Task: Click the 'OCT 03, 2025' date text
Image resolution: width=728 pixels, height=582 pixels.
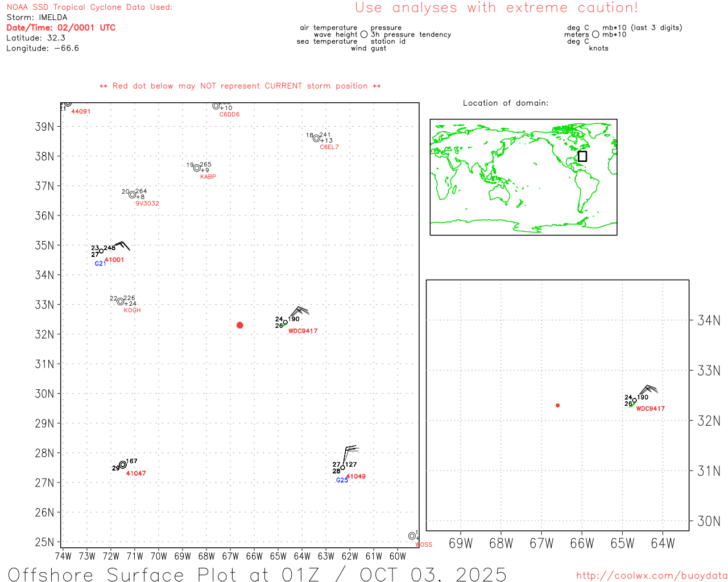Action: (x=433, y=574)
